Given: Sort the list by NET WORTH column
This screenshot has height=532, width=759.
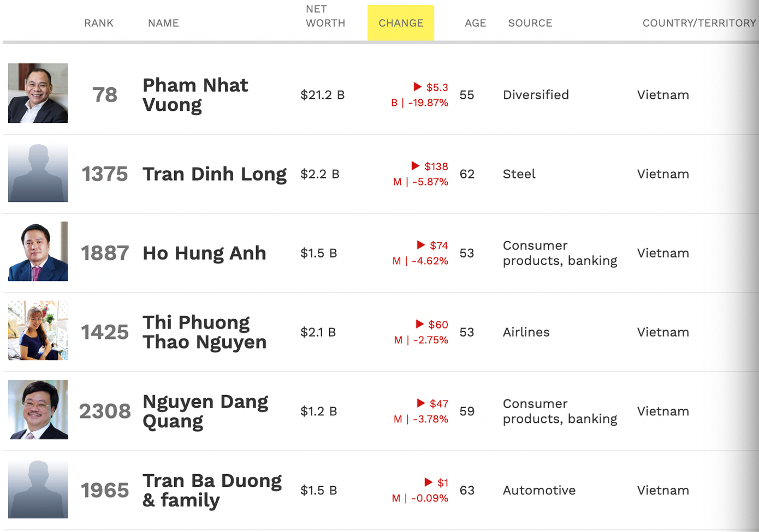Looking at the screenshot, I should coord(325,16).
